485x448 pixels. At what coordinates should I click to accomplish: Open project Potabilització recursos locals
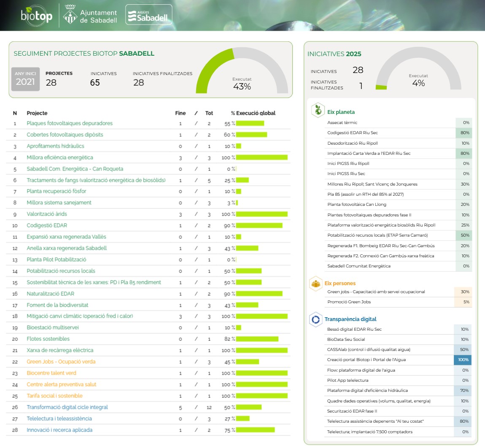point(61,271)
